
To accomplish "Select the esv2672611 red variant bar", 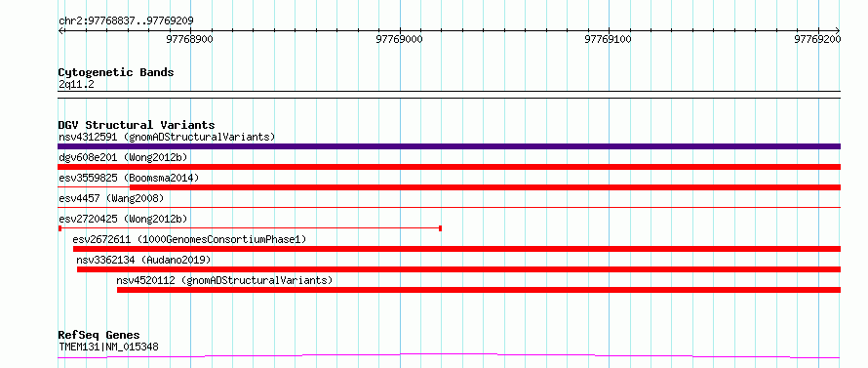I will 456,249.
